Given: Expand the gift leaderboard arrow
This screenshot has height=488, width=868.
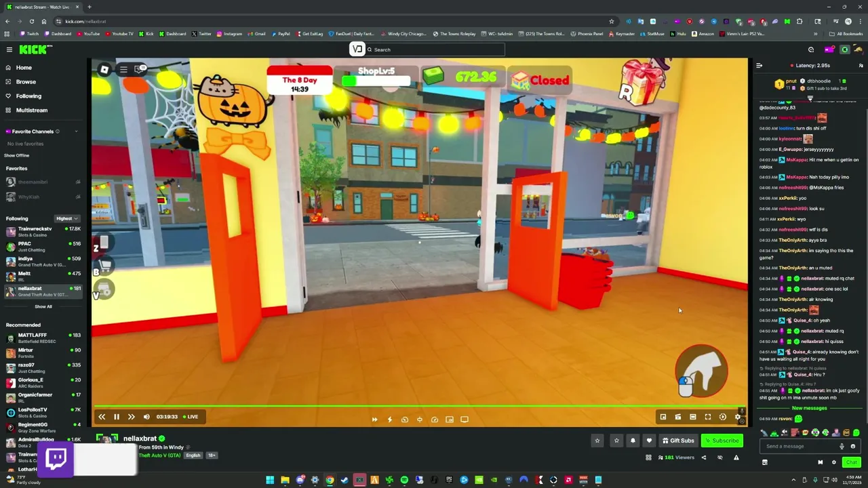Looking at the screenshot, I should click(810, 98).
